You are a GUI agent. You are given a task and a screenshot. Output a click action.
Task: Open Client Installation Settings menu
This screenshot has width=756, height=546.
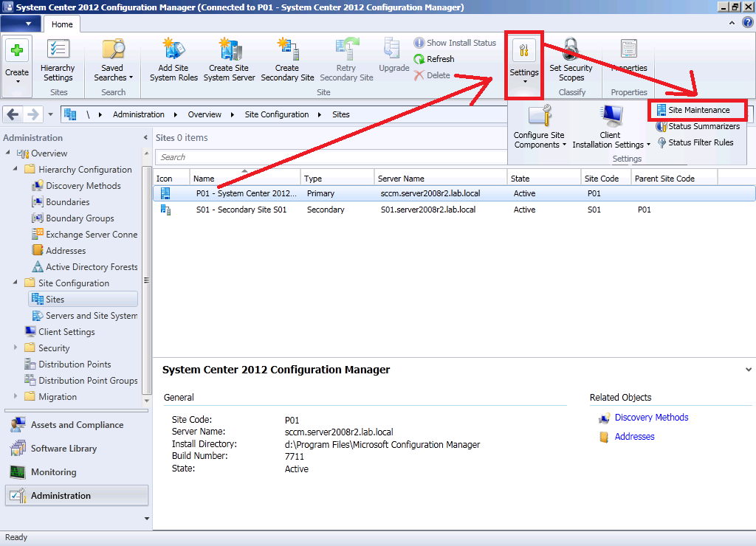pos(611,127)
